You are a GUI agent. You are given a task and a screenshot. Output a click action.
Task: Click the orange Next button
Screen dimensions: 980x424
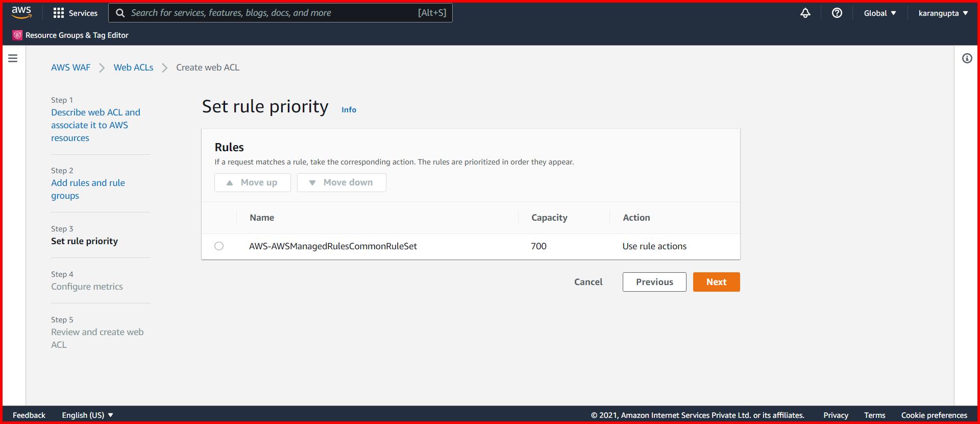tap(716, 282)
